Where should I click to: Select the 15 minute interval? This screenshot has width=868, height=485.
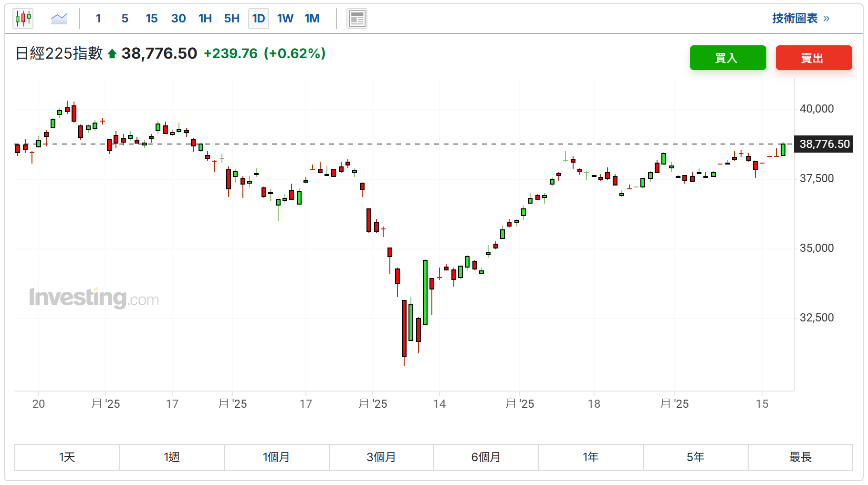point(152,19)
